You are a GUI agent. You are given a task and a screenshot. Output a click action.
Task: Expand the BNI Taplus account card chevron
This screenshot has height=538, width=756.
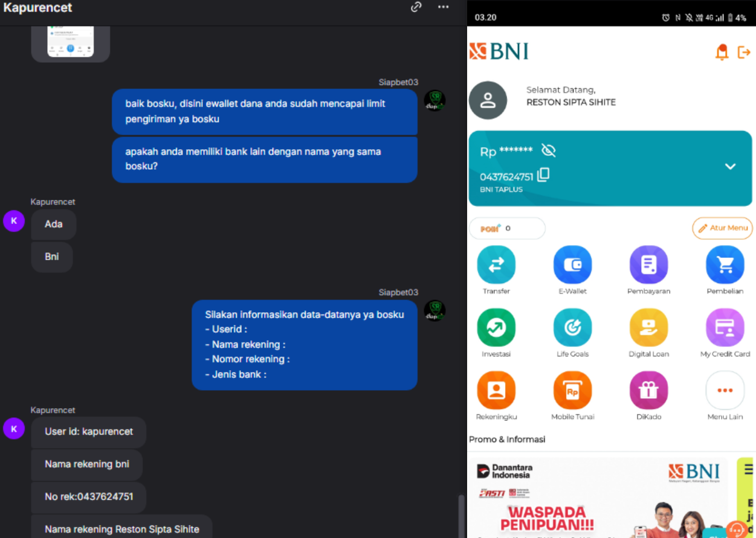(730, 166)
